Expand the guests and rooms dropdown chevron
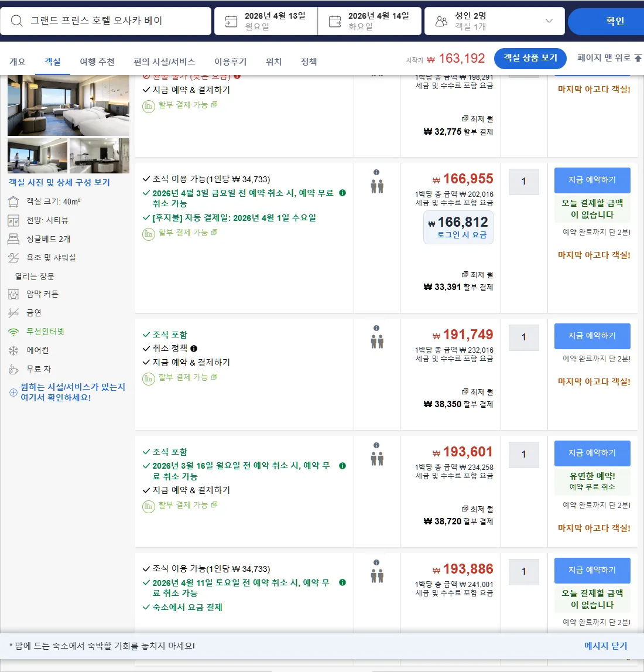This screenshot has height=672, width=644. pyautogui.click(x=549, y=21)
